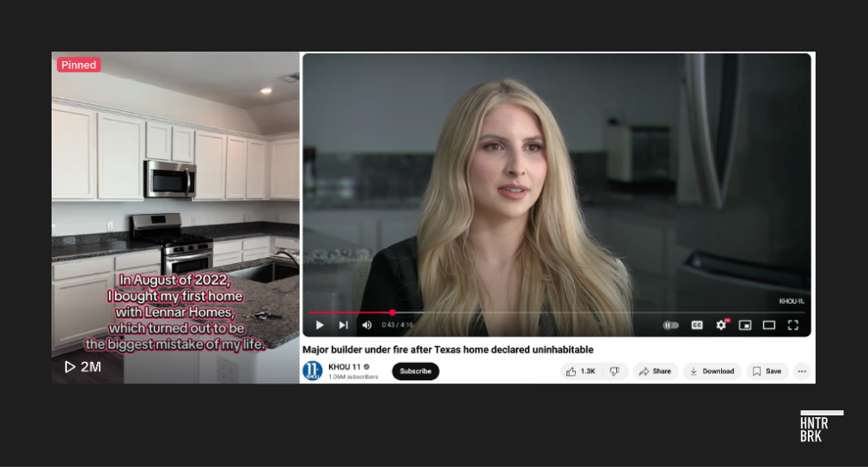
Task: Save the video to a playlist
Action: click(767, 372)
